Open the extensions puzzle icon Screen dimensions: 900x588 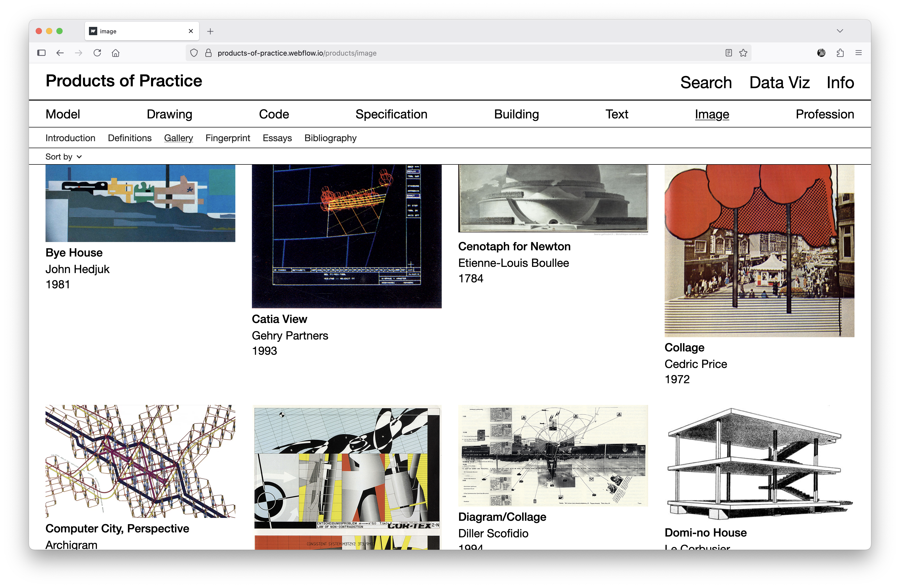(x=840, y=53)
